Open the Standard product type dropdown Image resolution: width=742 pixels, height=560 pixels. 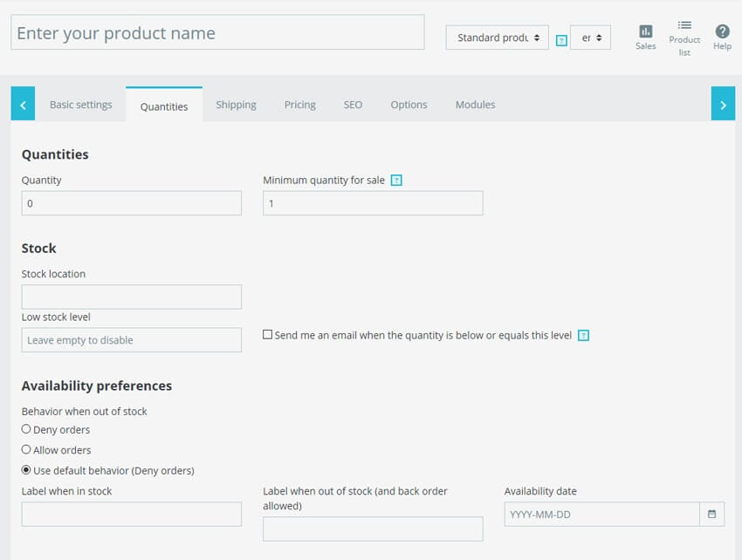click(x=496, y=38)
